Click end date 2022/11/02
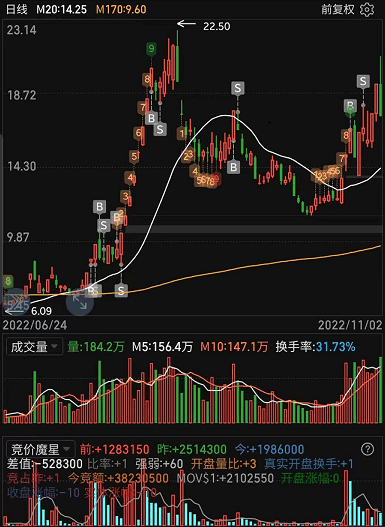 click(x=350, y=325)
